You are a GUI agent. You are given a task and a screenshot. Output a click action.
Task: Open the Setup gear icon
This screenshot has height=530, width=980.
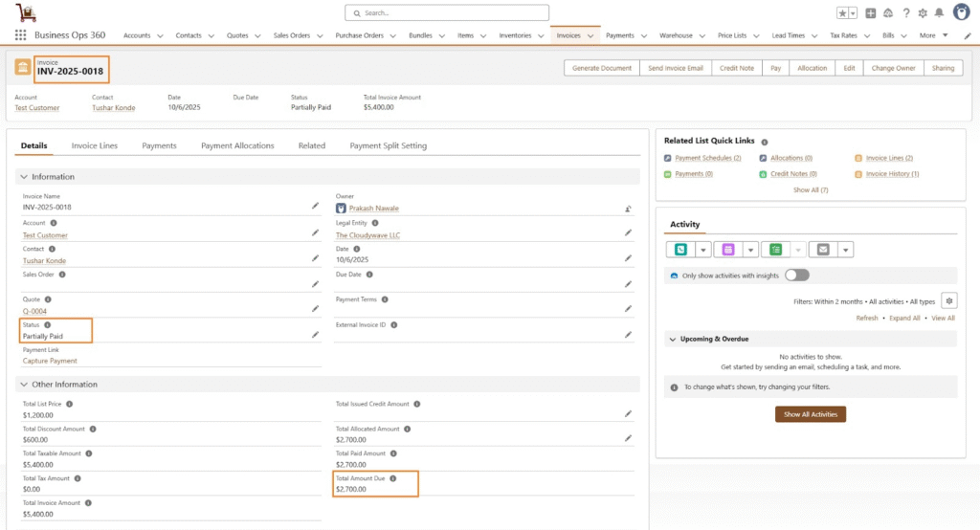point(922,13)
